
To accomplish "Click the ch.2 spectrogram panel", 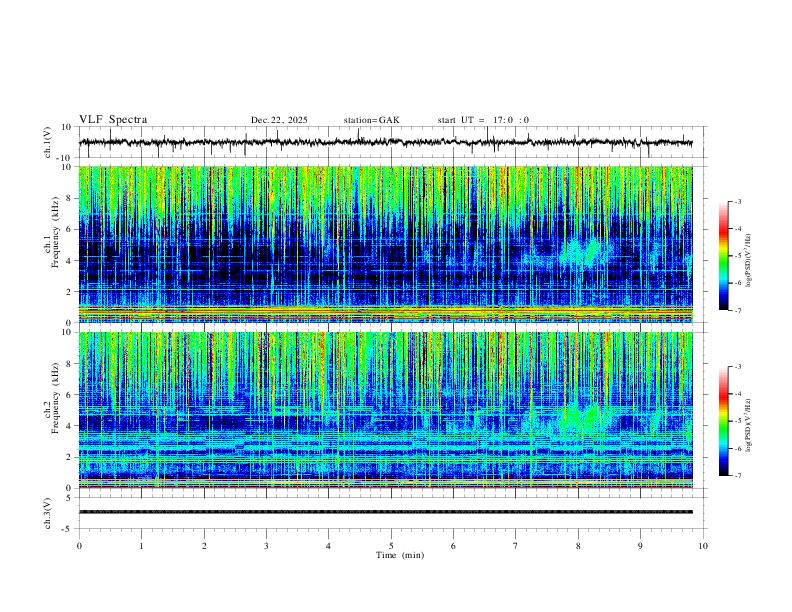I will [x=385, y=410].
